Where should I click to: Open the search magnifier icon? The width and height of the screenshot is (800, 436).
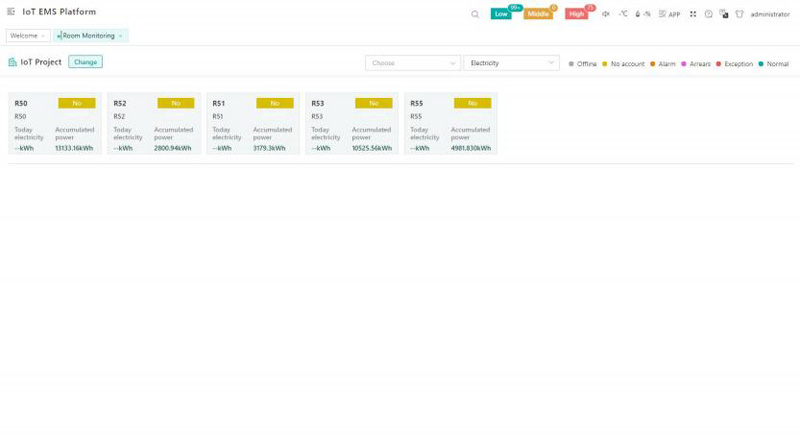pos(475,14)
